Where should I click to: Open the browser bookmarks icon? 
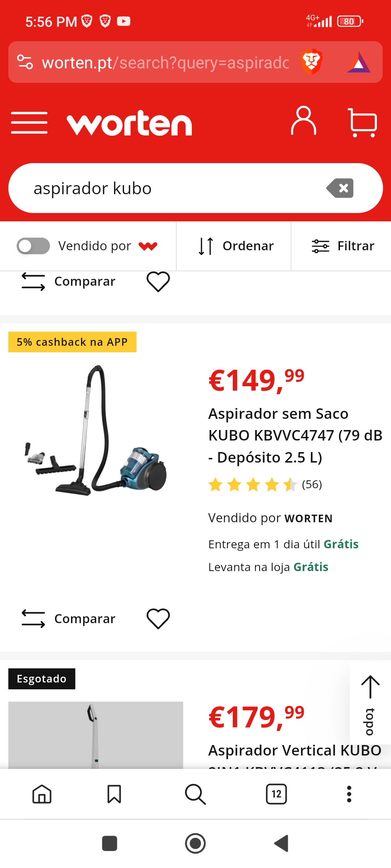click(x=114, y=794)
